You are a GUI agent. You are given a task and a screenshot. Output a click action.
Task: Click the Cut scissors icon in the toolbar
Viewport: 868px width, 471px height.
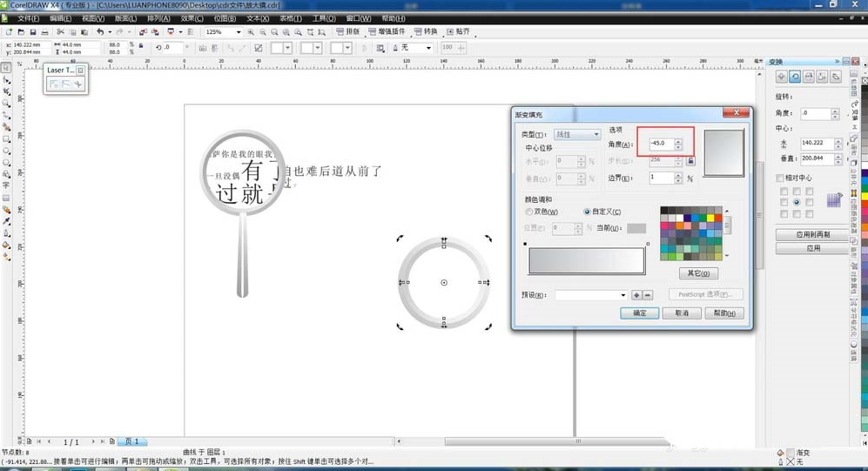point(60,32)
